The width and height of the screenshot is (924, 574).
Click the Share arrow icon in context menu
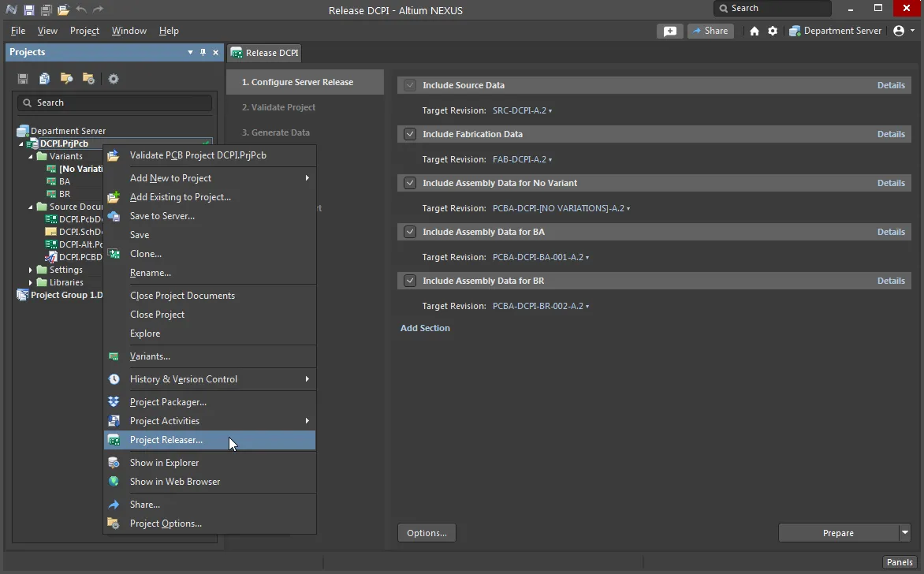pos(114,505)
